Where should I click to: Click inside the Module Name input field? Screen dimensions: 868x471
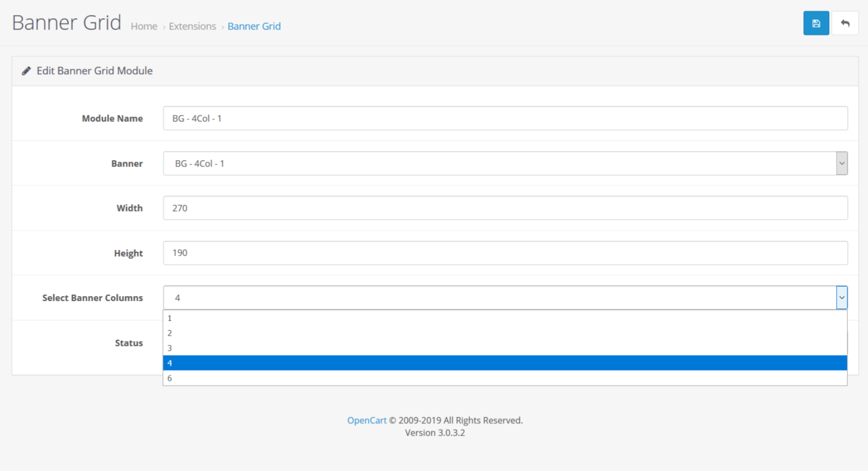tap(505, 118)
